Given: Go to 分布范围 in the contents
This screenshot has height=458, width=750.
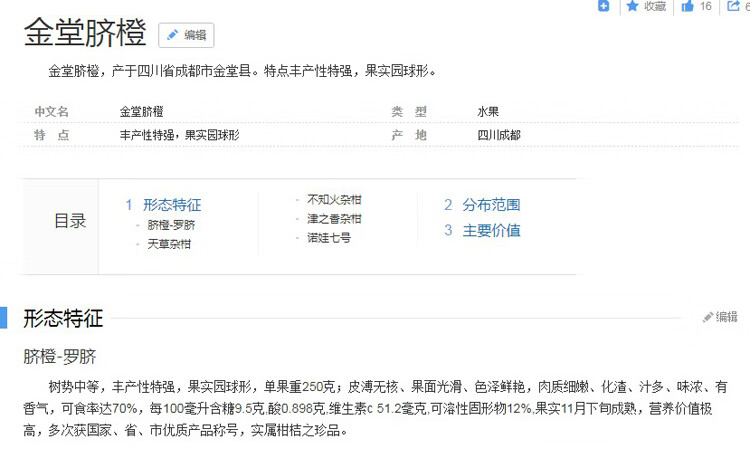Looking at the screenshot, I should 490,205.
